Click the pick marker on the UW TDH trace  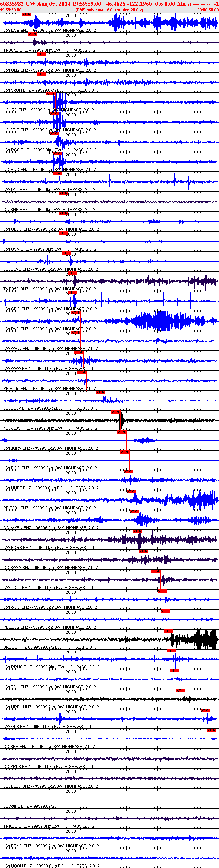click(174, 670)
